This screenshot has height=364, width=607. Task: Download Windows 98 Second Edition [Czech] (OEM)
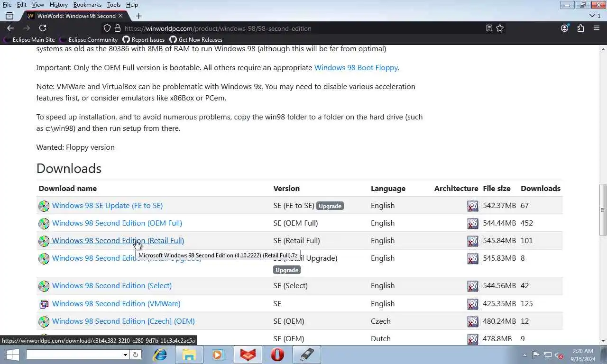(x=123, y=321)
